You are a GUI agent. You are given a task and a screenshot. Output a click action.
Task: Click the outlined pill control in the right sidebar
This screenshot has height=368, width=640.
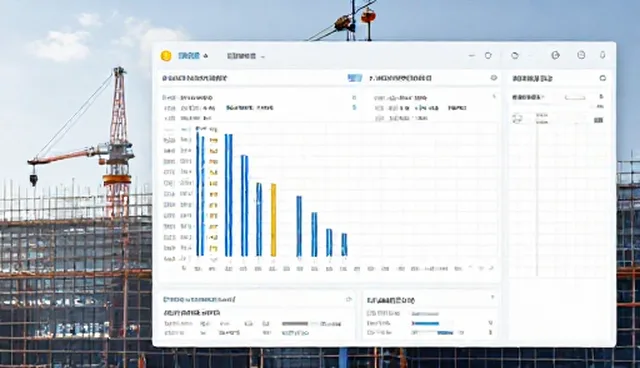tap(575, 97)
